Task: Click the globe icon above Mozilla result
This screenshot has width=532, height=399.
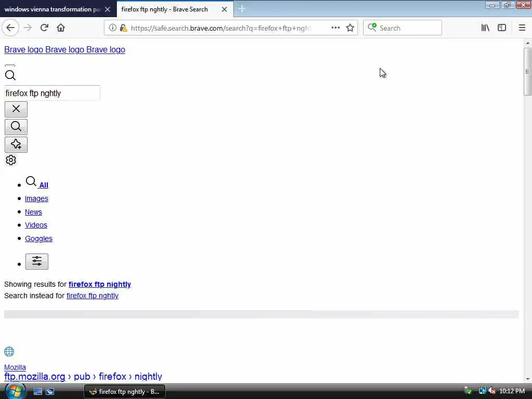Action: 9,352
